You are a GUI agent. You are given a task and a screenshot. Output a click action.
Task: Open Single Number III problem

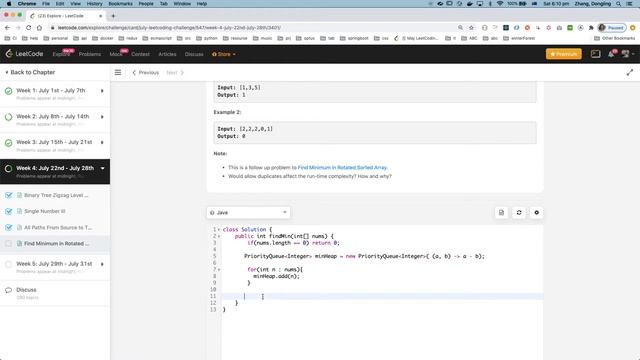point(44,211)
